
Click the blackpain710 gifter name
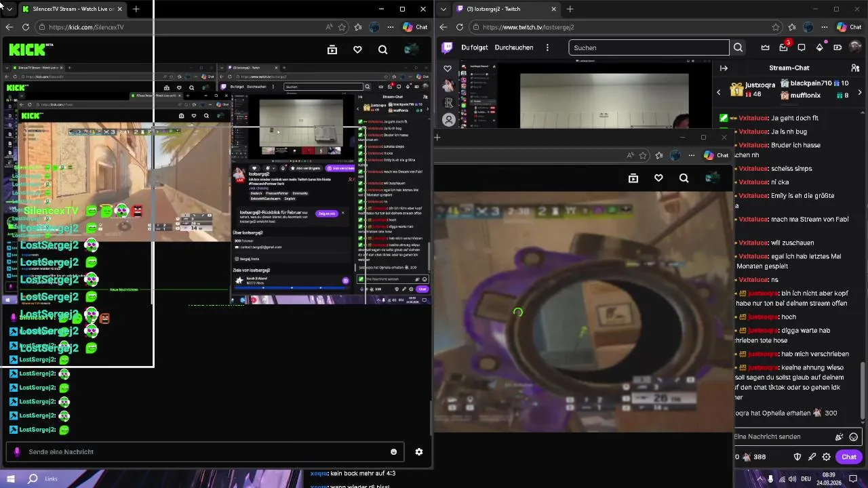[810, 83]
